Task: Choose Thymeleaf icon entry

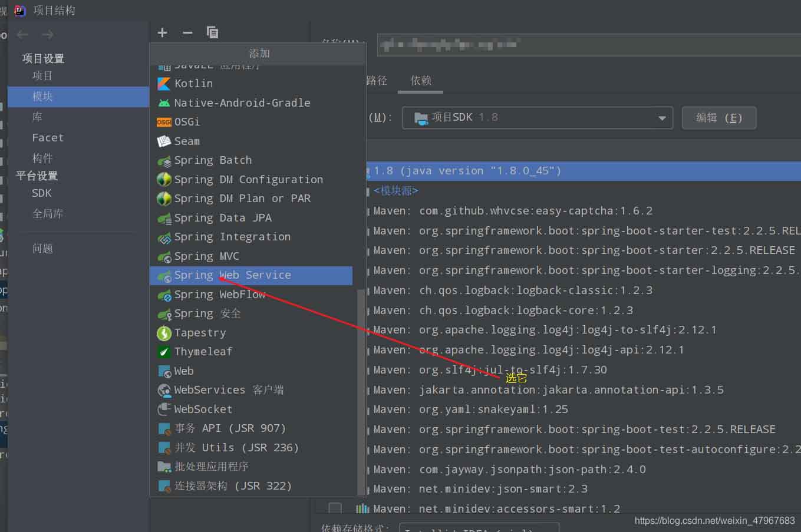Action: tap(164, 352)
